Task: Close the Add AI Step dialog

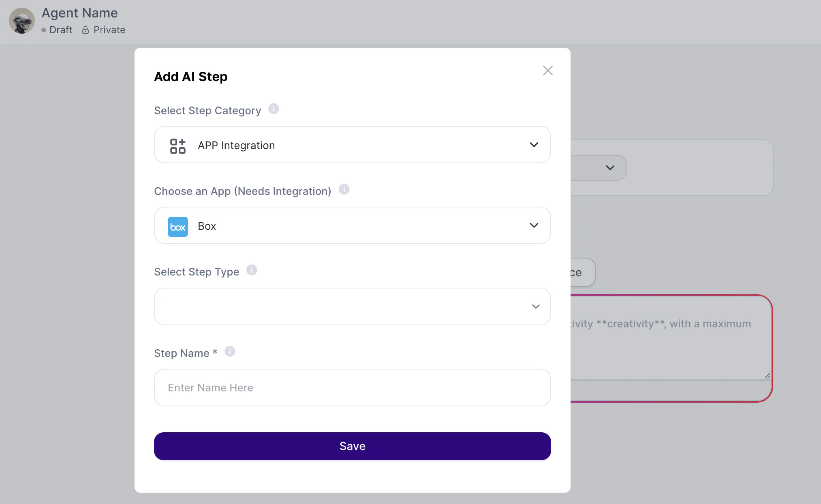Action: [x=547, y=71]
